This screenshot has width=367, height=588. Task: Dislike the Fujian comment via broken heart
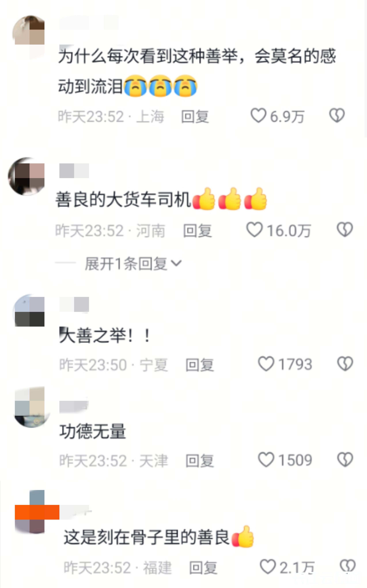(348, 566)
